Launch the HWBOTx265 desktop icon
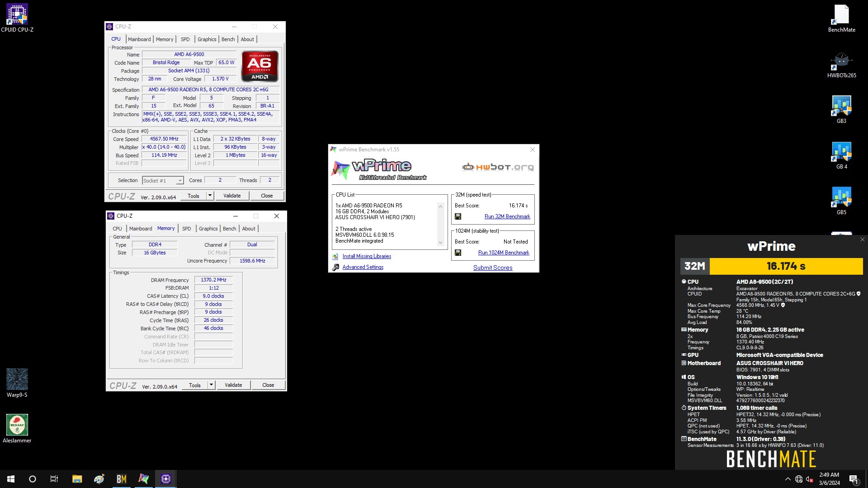 coord(841,64)
